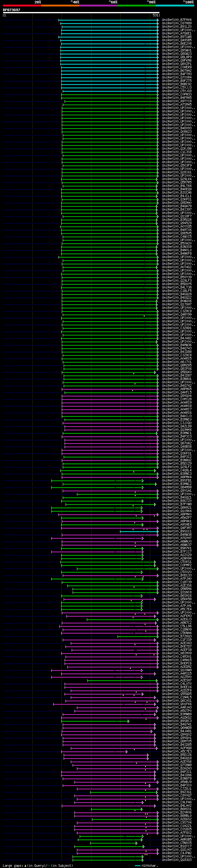Image resolution: width=197 pixels, height=868 pixels.
Task: Select label UniRef100_Q4KFL5
Action: point(176,393)
